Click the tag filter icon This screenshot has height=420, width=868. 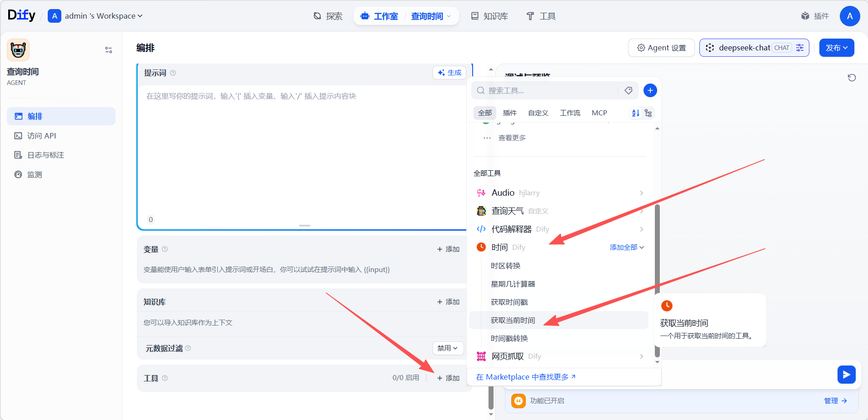tap(629, 91)
